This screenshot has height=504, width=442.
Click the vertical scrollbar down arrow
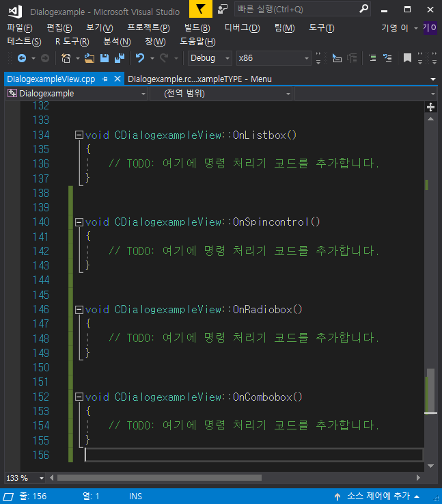[x=431, y=466]
